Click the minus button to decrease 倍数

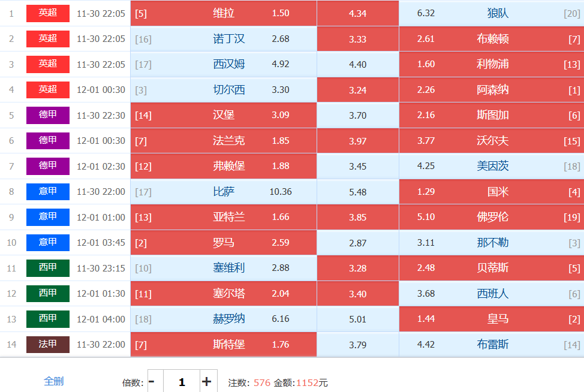coord(152,382)
